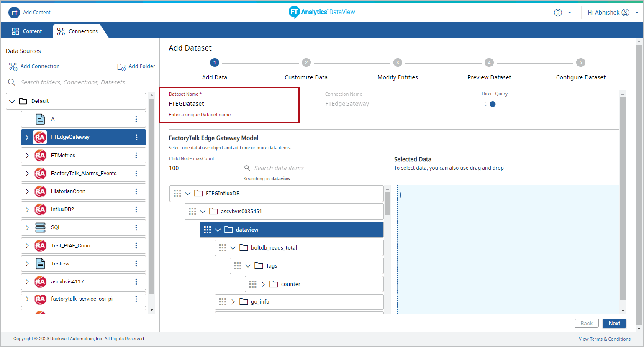
Task: Click the user profile avatar icon
Action: 626,13
